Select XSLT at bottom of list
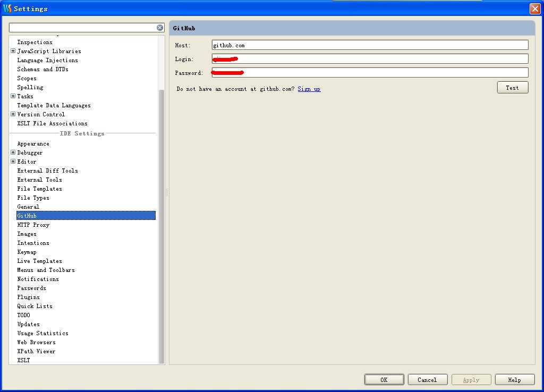Image resolution: width=544 pixels, height=392 pixels. point(23,360)
